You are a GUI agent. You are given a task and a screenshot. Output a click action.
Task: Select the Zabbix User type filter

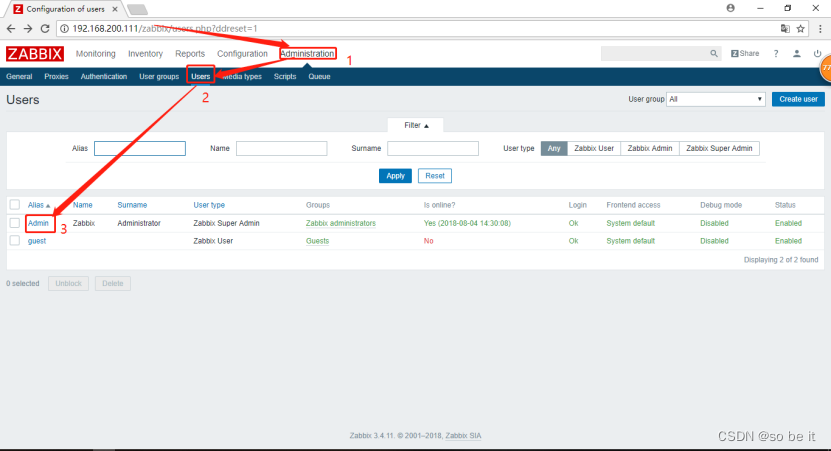(594, 148)
